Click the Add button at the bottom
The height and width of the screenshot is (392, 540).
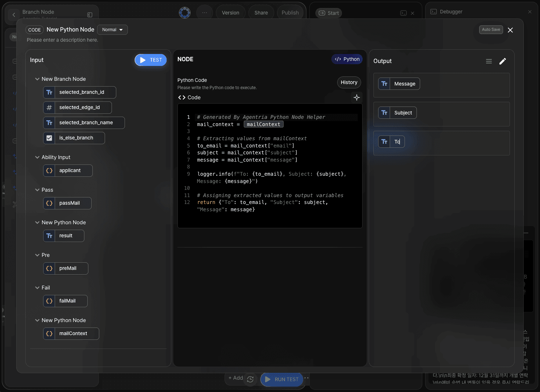coord(235,378)
